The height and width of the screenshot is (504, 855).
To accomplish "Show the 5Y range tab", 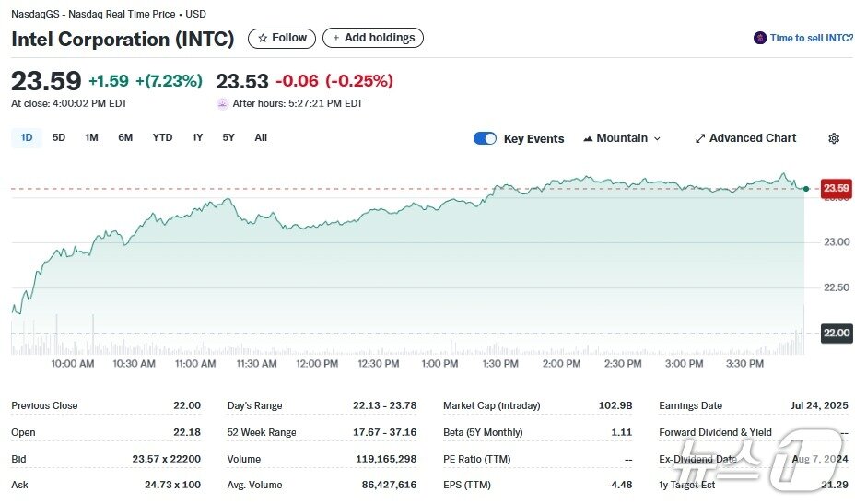I will coord(228,137).
